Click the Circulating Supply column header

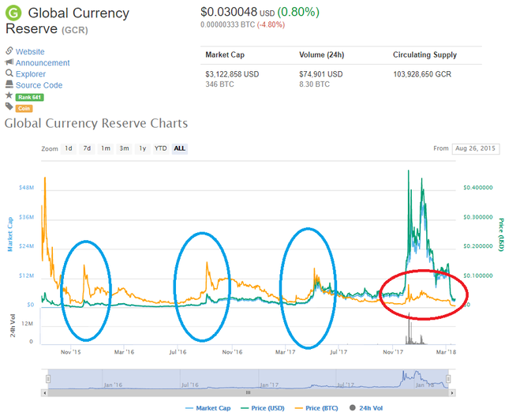tap(425, 54)
